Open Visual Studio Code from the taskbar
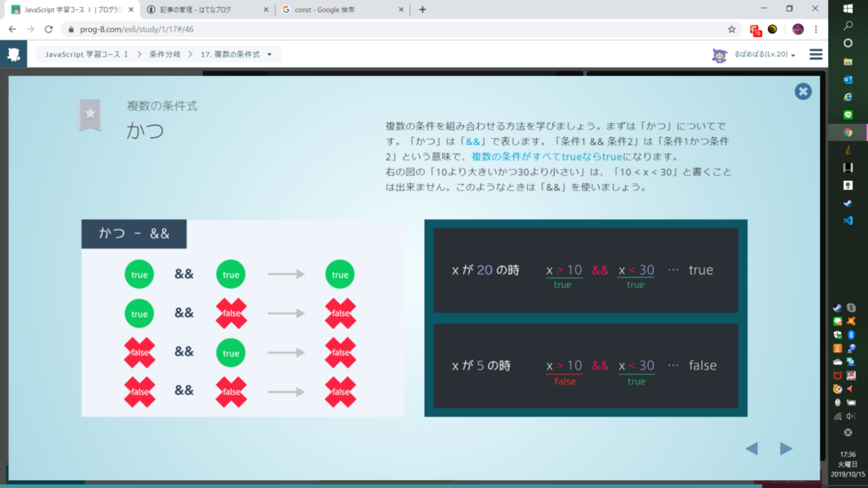The image size is (868, 488). pyautogui.click(x=848, y=220)
